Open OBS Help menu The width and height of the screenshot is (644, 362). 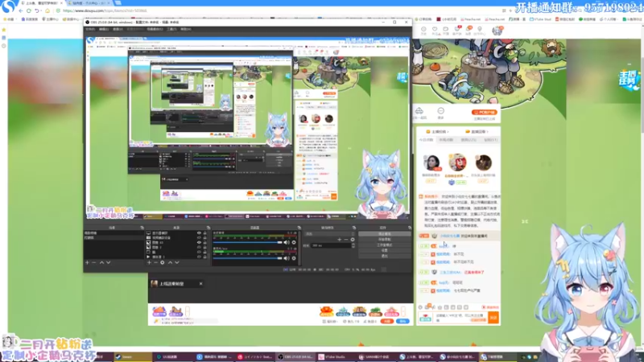click(x=186, y=29)
